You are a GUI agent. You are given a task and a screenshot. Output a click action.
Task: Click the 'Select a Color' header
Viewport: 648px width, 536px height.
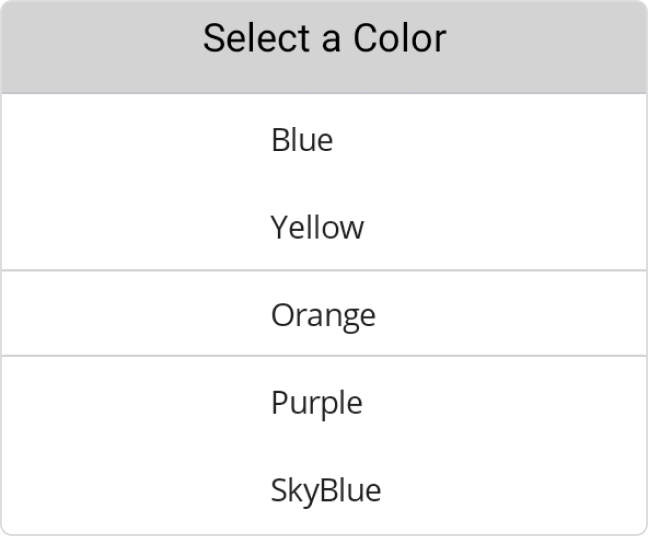pos(324,39)
